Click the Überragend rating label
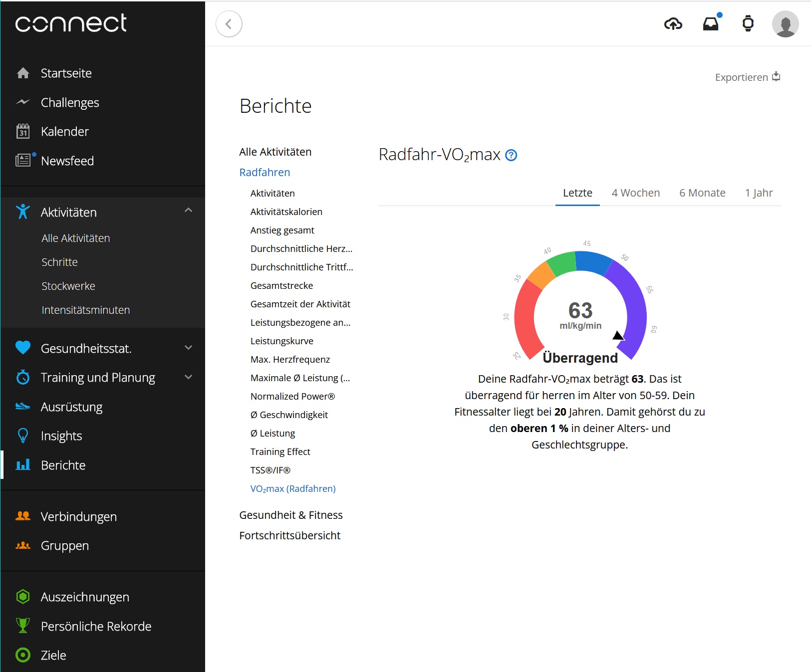 point(580,358)
